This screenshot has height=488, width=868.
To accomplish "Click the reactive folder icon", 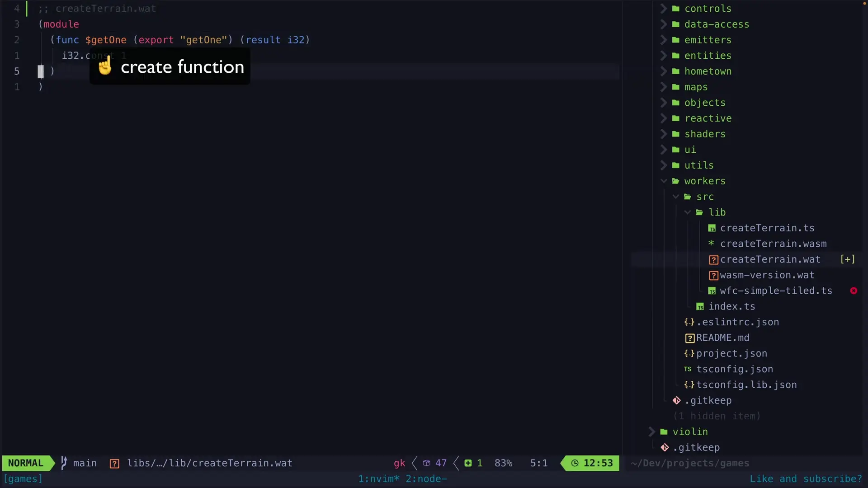I will 676,118.
